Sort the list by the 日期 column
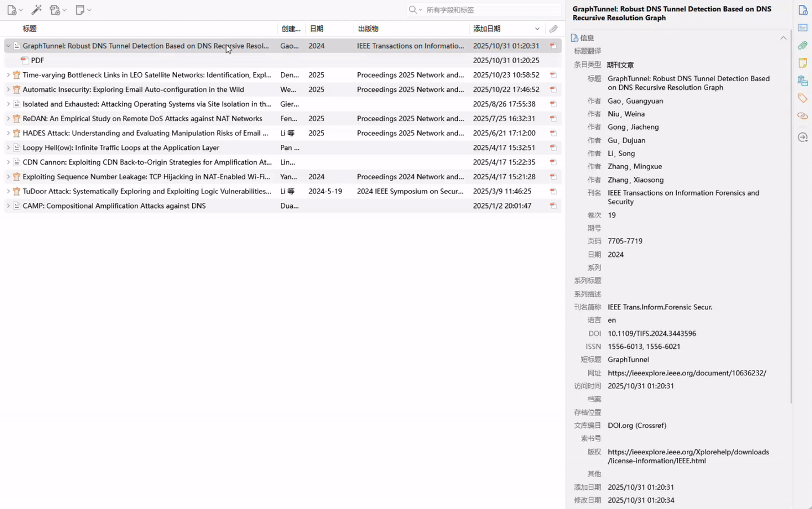Image resolution: width=812 pixels, height=509 pixels. point(316,28)
